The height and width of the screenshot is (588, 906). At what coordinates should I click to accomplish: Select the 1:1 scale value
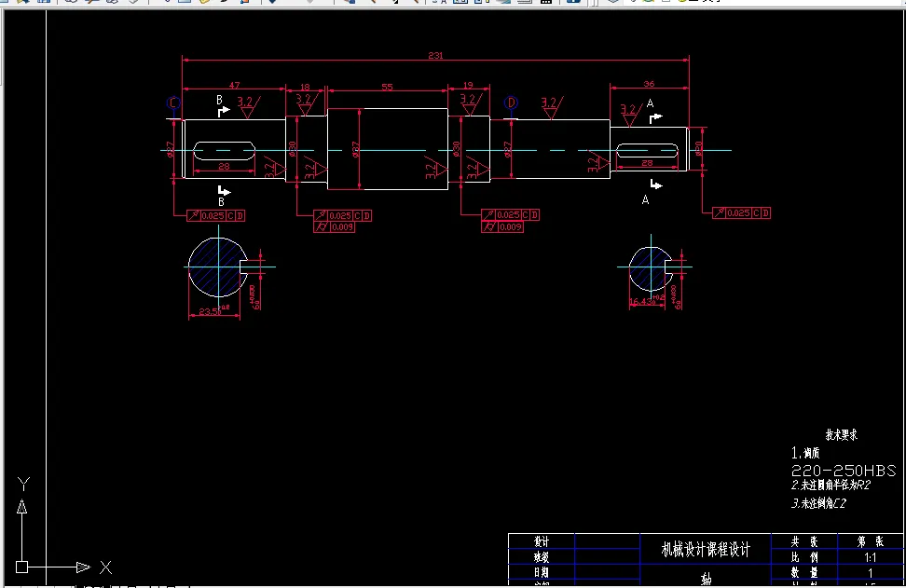(871, 557)
